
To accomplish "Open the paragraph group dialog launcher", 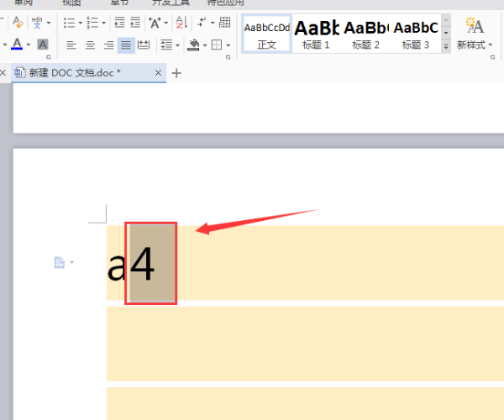I will pos(228,57).
